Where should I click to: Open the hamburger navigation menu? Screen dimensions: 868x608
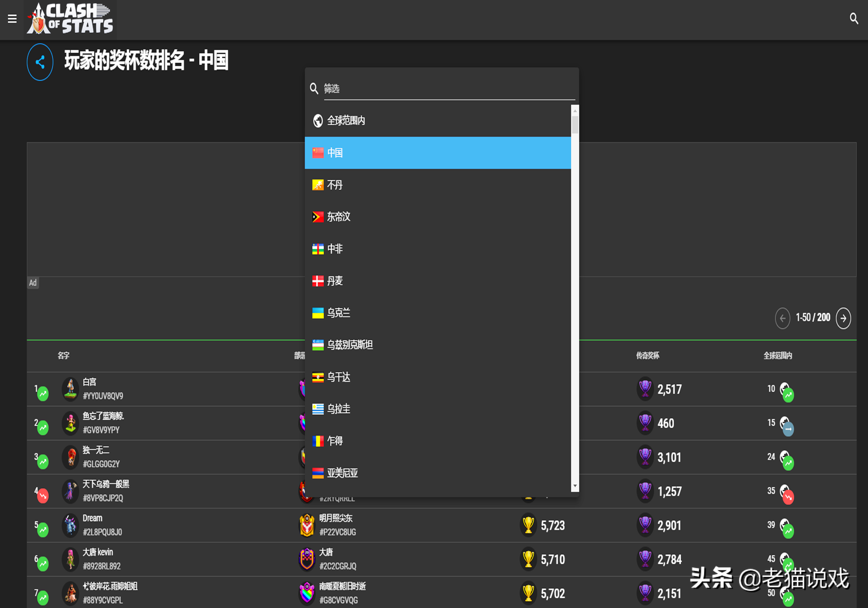coord(12,19)
